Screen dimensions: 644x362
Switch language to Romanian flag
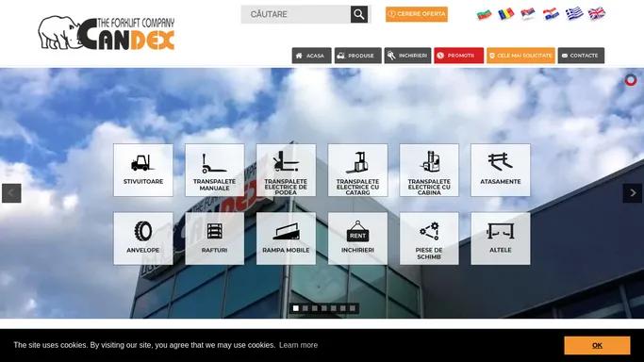506,14
